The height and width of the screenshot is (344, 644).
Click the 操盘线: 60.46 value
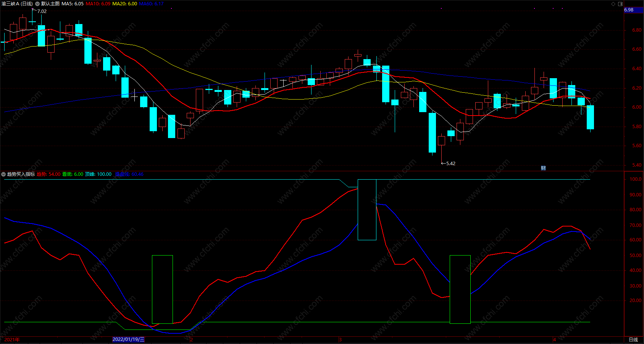[x=129, y=174]
